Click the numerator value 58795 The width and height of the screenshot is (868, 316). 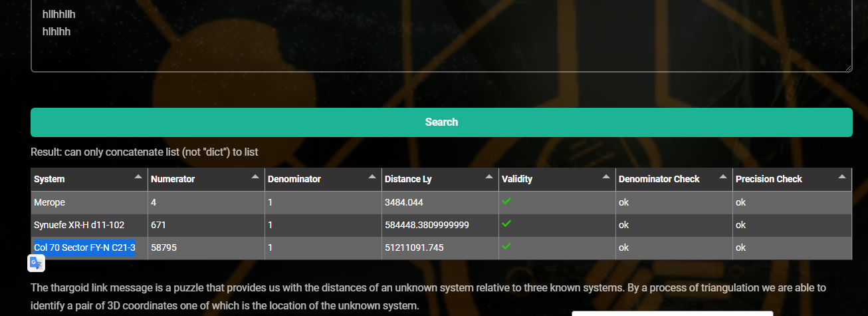[x=163, y=247]
